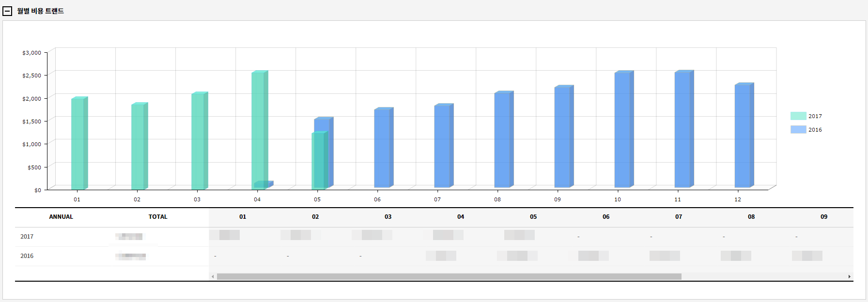Click the table scrollbar right arrow
Image resolution: width=868 pixels, height=302 pixels.
pyautogui.click(x=849, y=277)
